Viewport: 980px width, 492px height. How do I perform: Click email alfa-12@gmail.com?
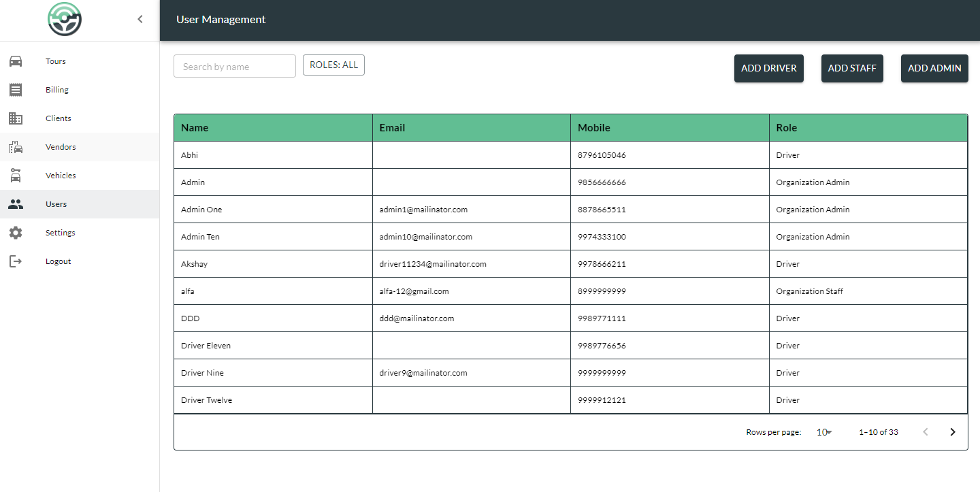click(414, 291)
